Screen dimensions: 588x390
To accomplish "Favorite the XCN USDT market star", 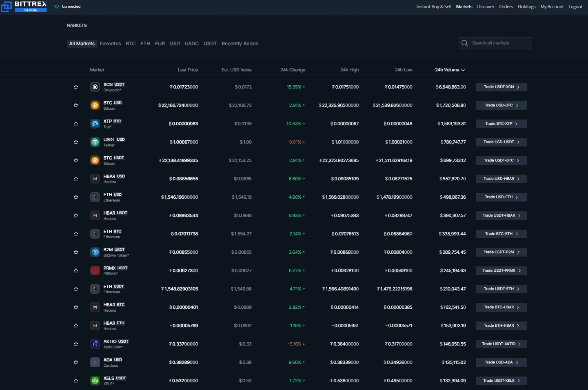I will [76, 87].
